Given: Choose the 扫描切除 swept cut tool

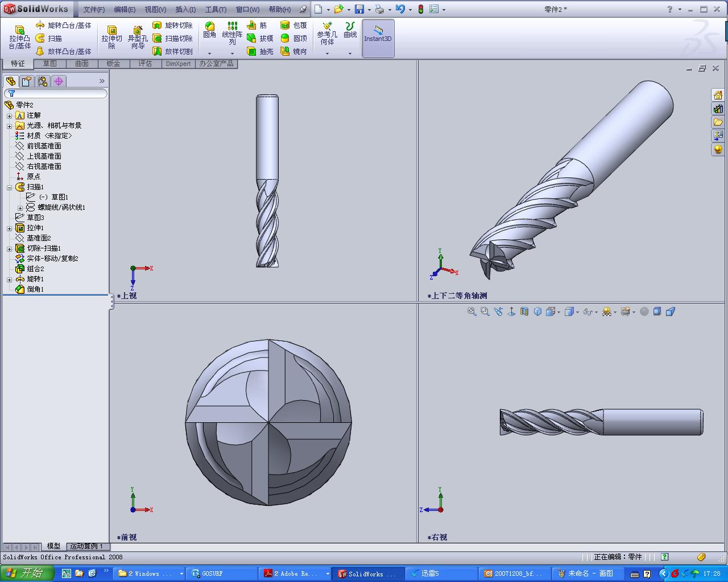Looking at the screenshot, I should (x=173, y=39).
